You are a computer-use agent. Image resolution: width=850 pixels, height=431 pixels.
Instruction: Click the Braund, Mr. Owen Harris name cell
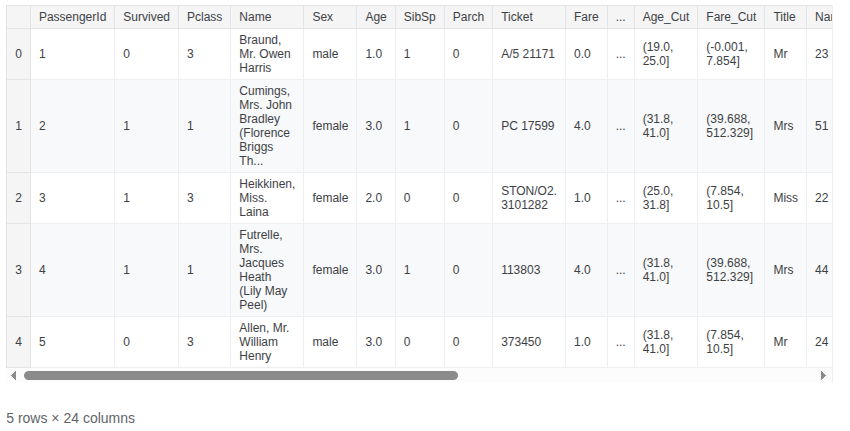tap(267, 54)
